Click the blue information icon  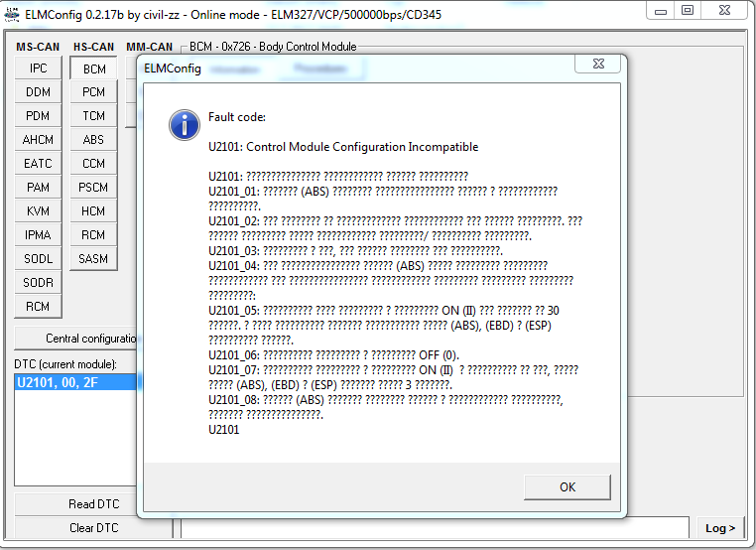point(184,125)
